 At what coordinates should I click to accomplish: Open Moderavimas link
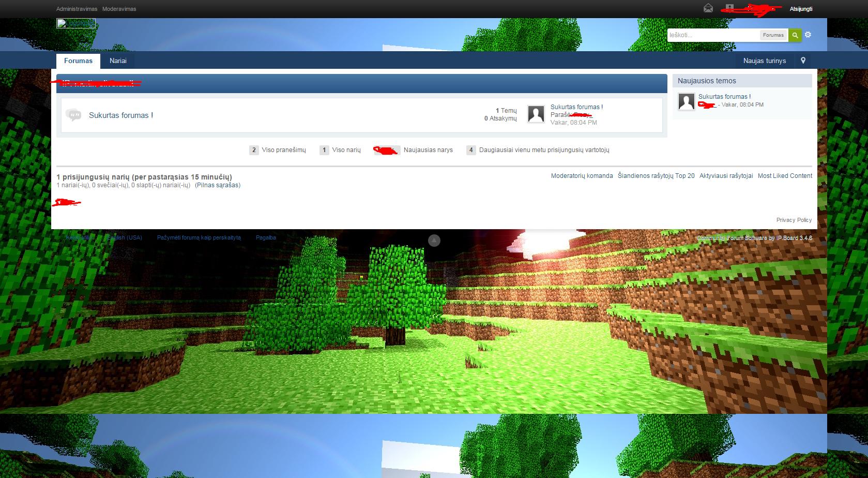click(119, 9)
